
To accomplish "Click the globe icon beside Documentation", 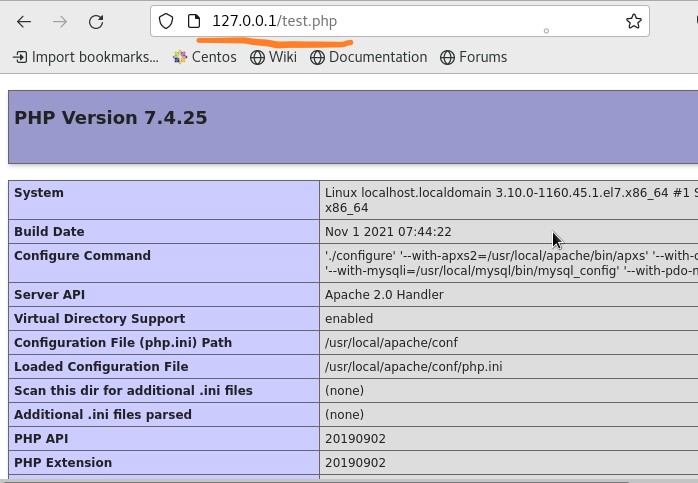I will [x=317, y=57].
